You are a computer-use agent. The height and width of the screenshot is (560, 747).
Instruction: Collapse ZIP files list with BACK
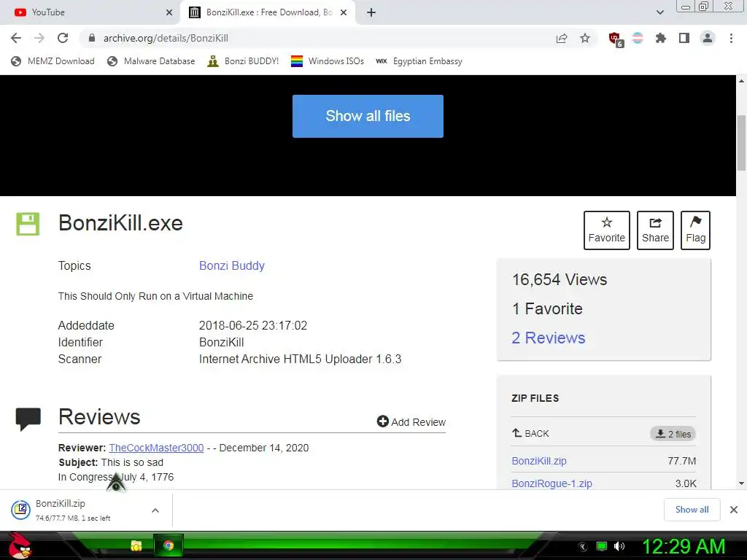coord(530,433)
